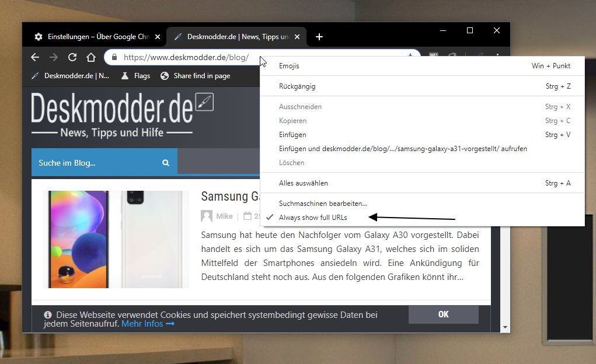Screen dimensions: 596x364
Task: Open a new tab with the plus button
Action: 319,37
